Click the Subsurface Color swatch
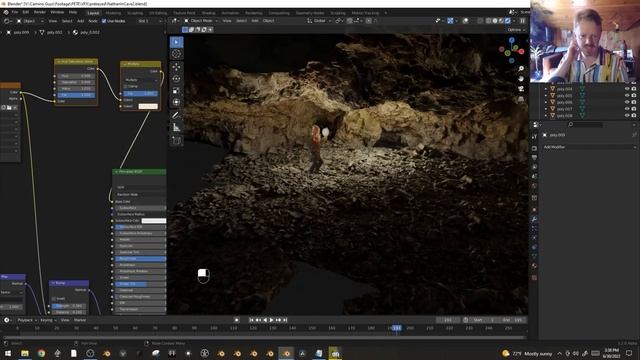The height and width of the screenshot is (360, 640). click(x=153, y=221)
